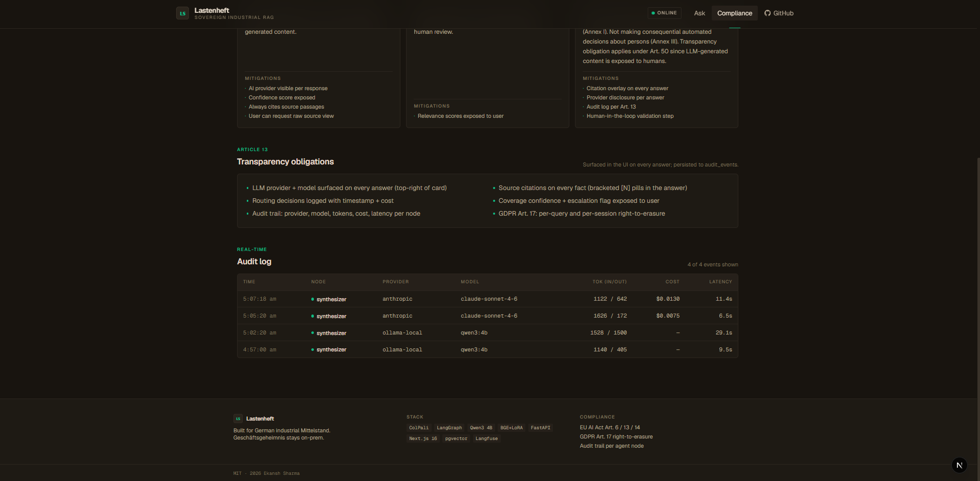Click the ColPali stack tag
The image size is (980, 481).
click(419, 428)
